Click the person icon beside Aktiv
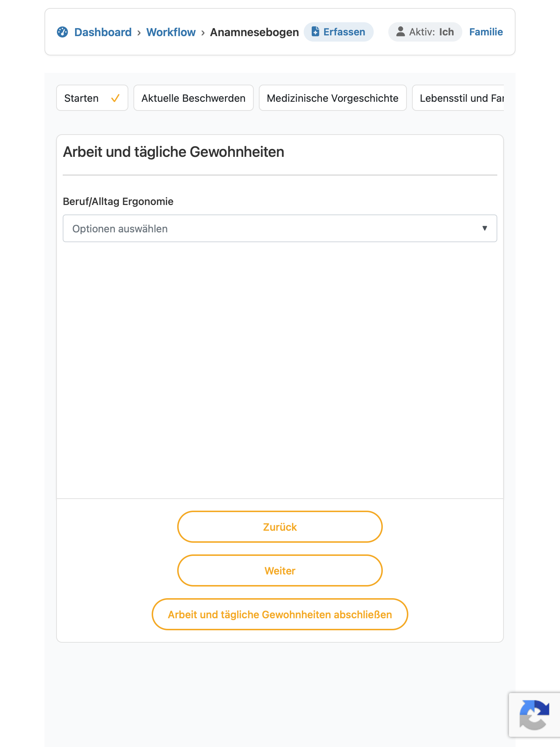Image resolution: width=560 pixels, height=747 pixels. 400,32
